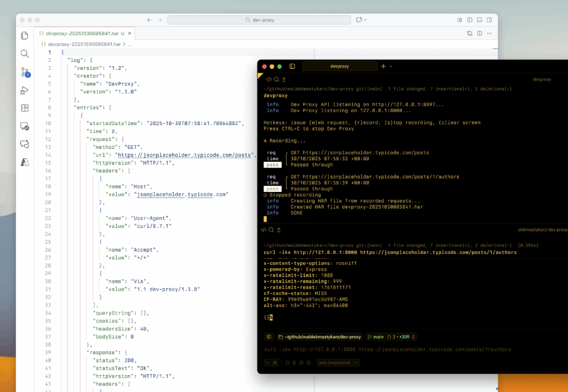Open the chevron menu next to Warp's new tab button
568x392 pixels.
point(391,66)
